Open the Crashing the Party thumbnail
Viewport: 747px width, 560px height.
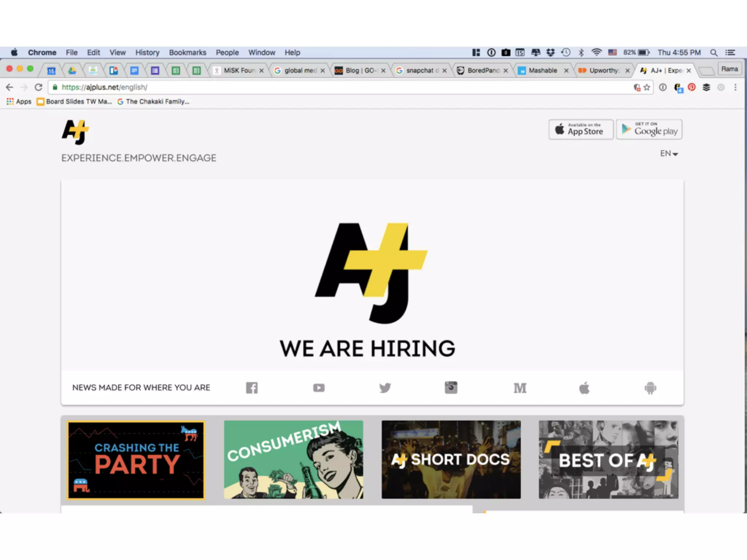(136, 460)
